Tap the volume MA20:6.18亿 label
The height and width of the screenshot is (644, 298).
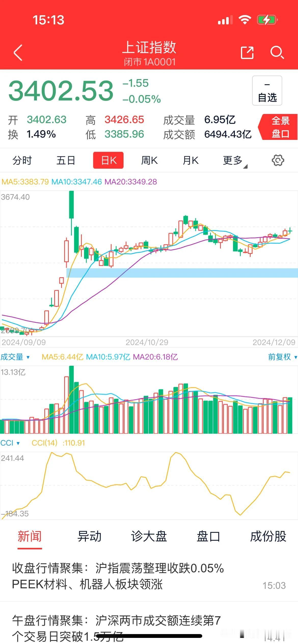click(x=155, y=357)
